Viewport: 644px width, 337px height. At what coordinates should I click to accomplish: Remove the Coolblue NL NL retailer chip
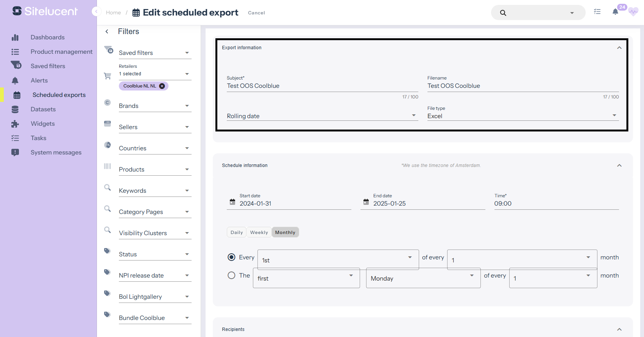(x=162, y=86)
